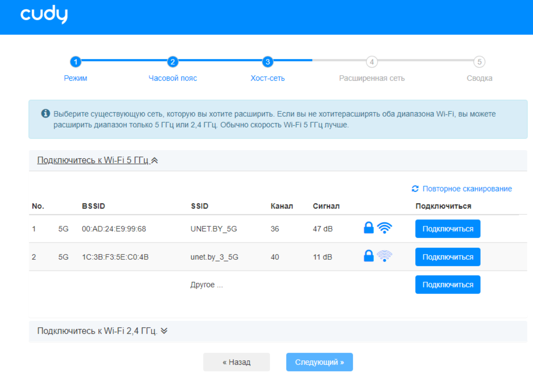The width and height of the screenshot is (533, 392).
Task: Click Wi-Fi signal icon for unet.by_3_5G
Action: (x=385, y=256)
